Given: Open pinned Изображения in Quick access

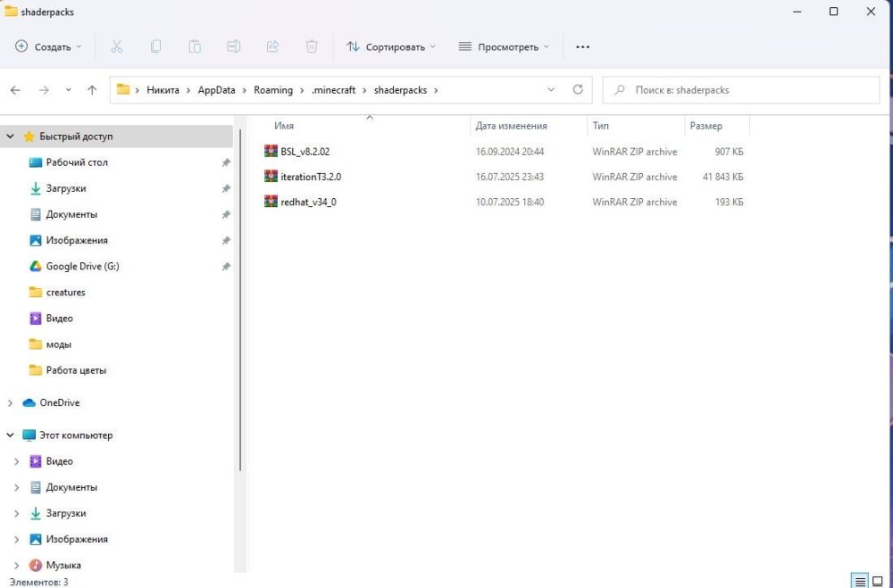Looking at the screenshot, I should [x=77, y=240].
